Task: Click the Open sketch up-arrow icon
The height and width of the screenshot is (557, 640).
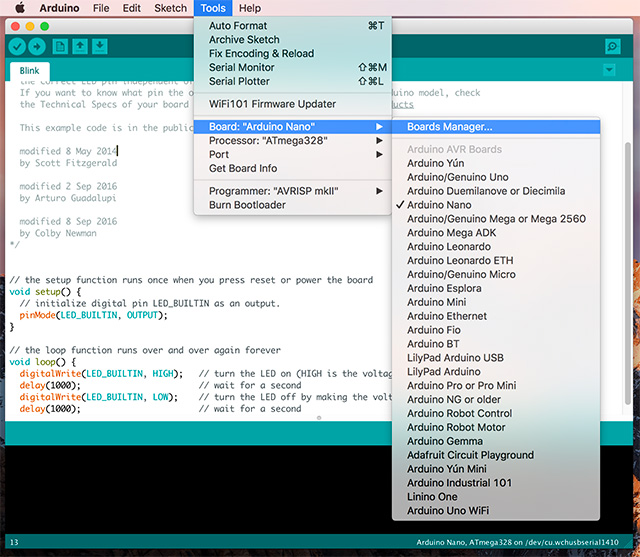Action: 81,46
